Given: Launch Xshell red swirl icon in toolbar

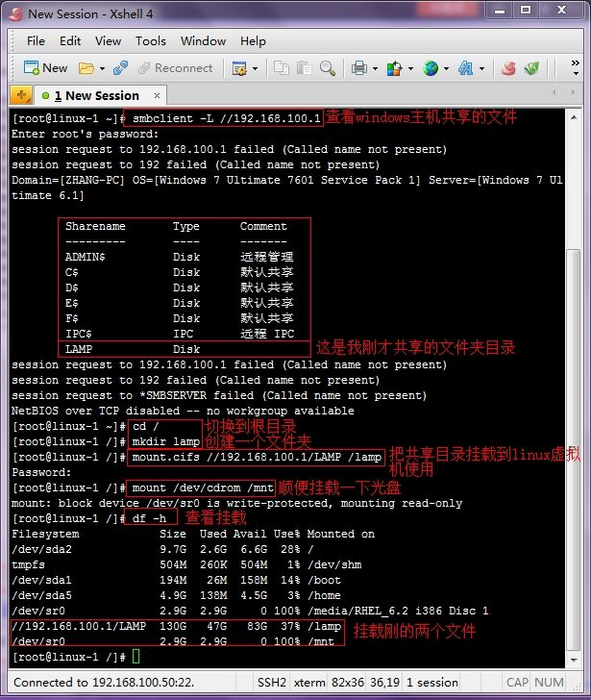Looking at the screenshot, I should pyautogui.click(x=508, y=68).
